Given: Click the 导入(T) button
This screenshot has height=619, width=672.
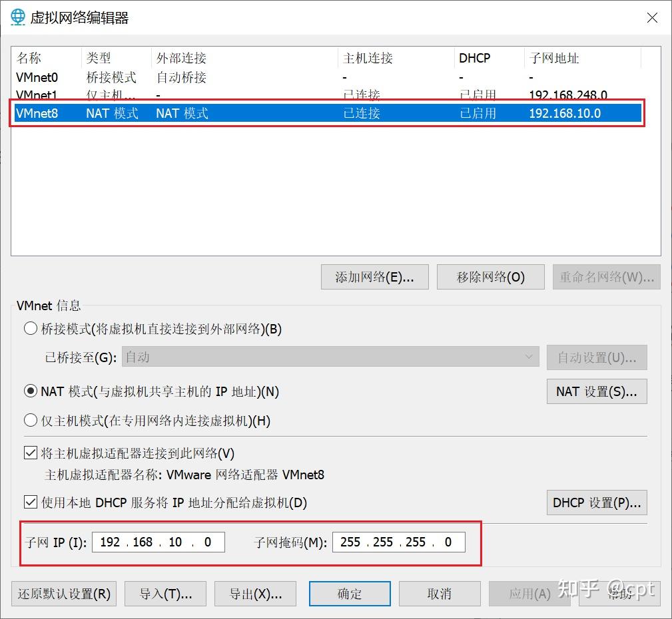Looking at the screenshot, I should [165, 594].
